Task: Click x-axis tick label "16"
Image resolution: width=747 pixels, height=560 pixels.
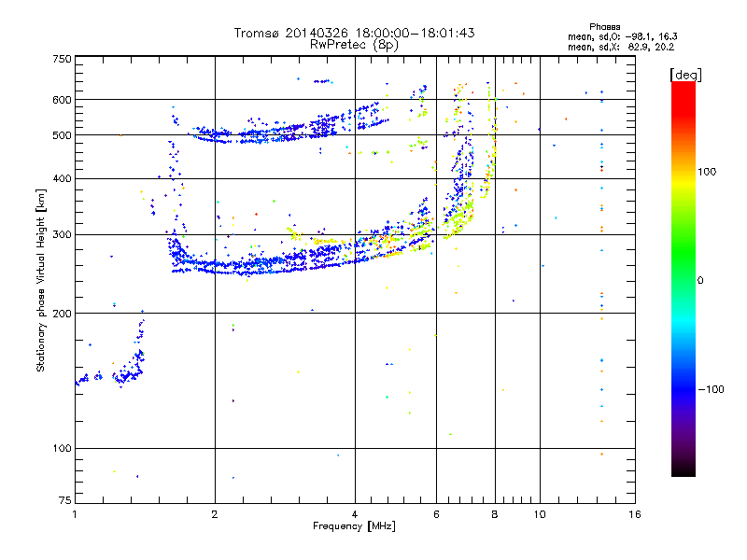Action: pyautogui.click(x=635, y=514)
